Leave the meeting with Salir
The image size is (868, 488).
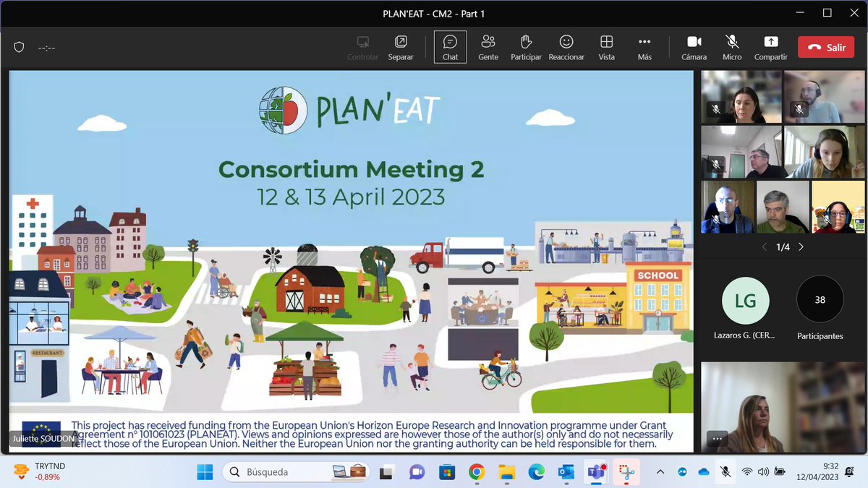(x=827, y=48)
